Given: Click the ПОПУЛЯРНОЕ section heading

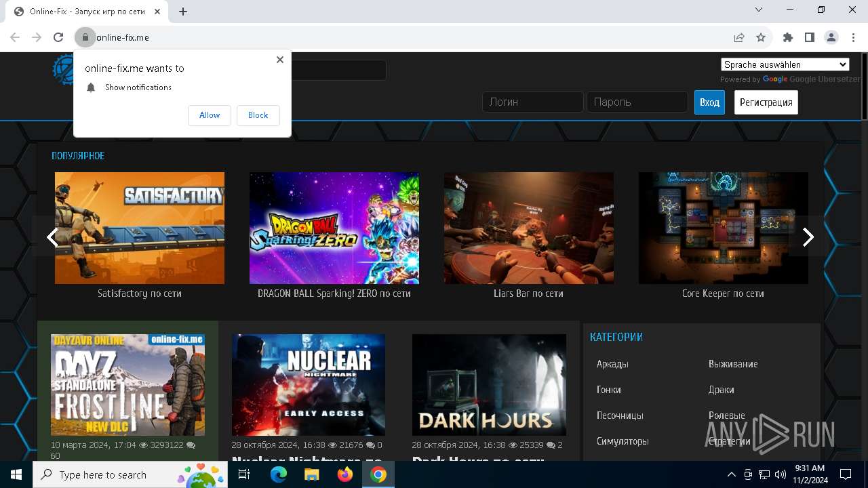Looking at the screenshot, I should tap(78, 156).
